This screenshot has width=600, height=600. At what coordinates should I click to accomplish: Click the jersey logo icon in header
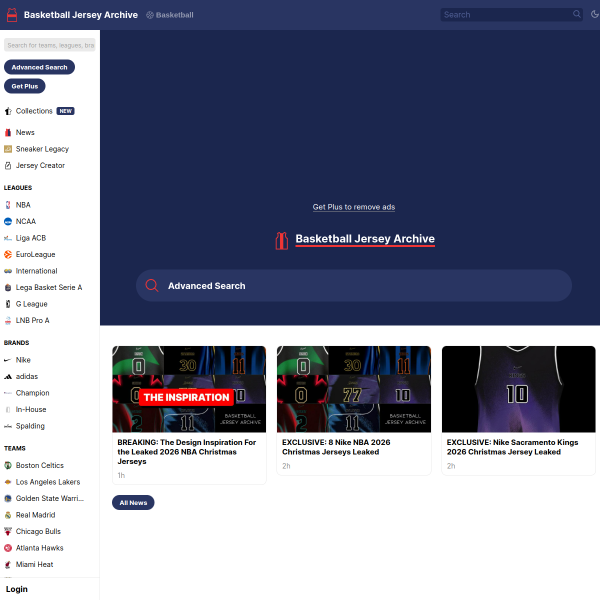click(x=11, y=15)
